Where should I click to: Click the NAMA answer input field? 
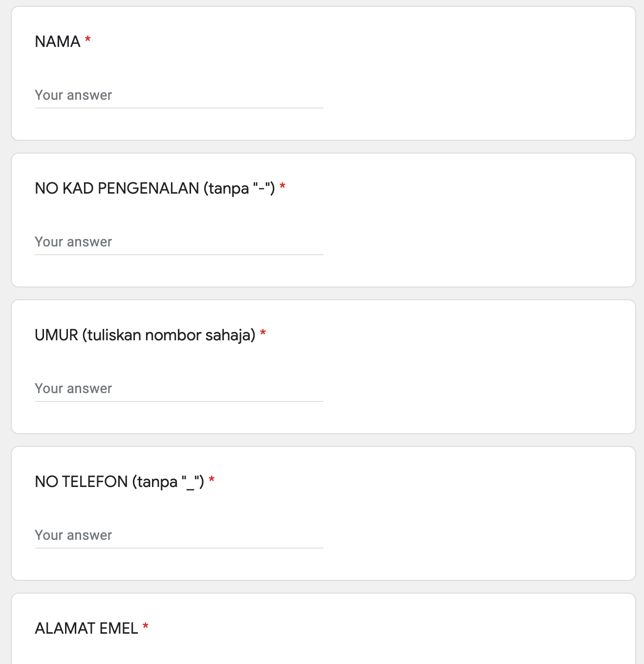(179, 95)
